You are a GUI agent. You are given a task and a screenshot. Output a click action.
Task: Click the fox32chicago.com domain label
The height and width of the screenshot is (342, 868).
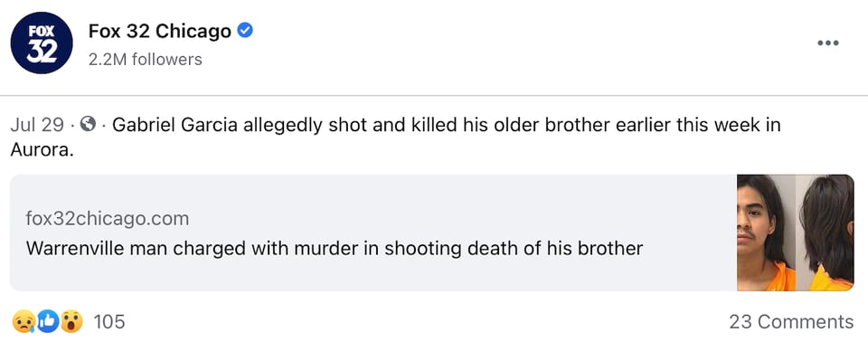click(x=108, y=219)
